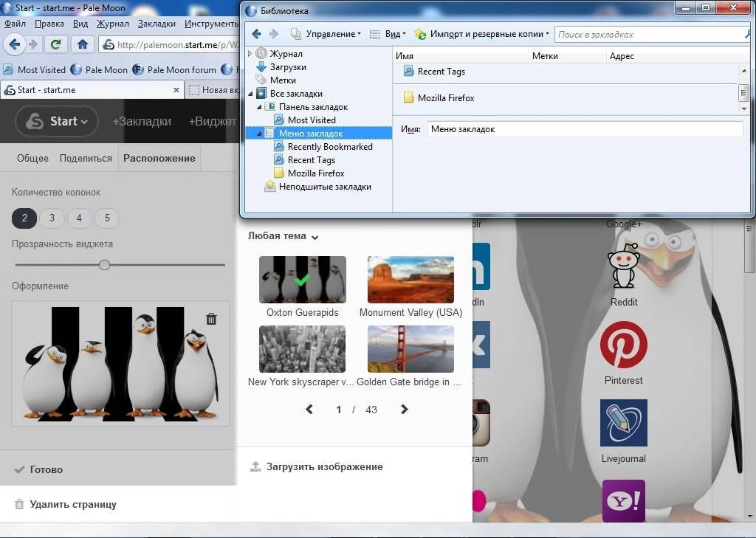Click the widget transparency slider handle
The image size is (756, 538).
click(x=104, y=265)
